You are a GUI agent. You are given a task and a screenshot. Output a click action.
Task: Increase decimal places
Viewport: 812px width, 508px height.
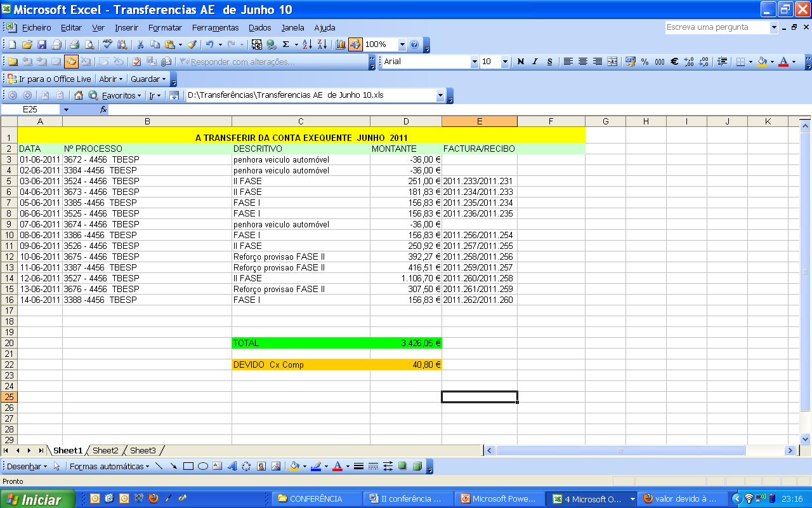pyautogui.click(x=690, y=62)
